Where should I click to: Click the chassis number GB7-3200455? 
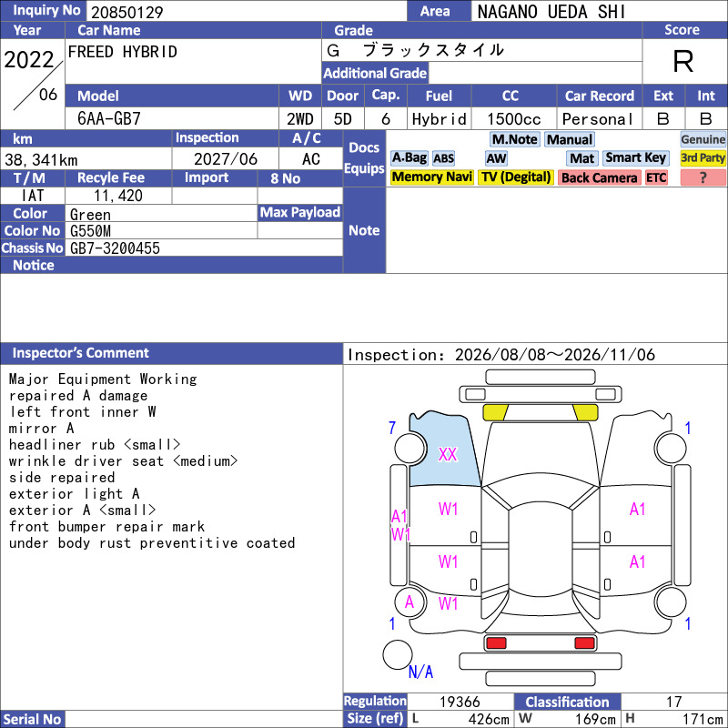click(115, 248)
